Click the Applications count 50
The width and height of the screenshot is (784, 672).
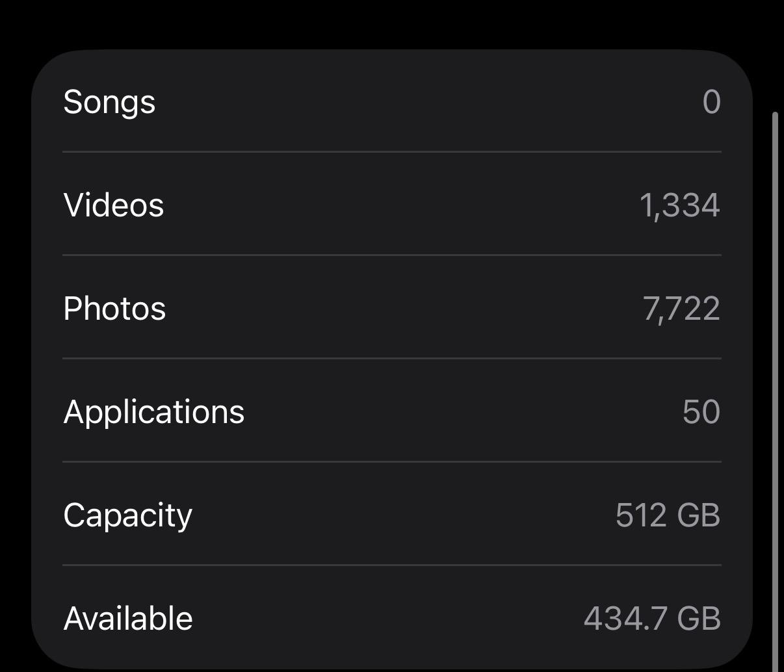click(x=701, y=412)
